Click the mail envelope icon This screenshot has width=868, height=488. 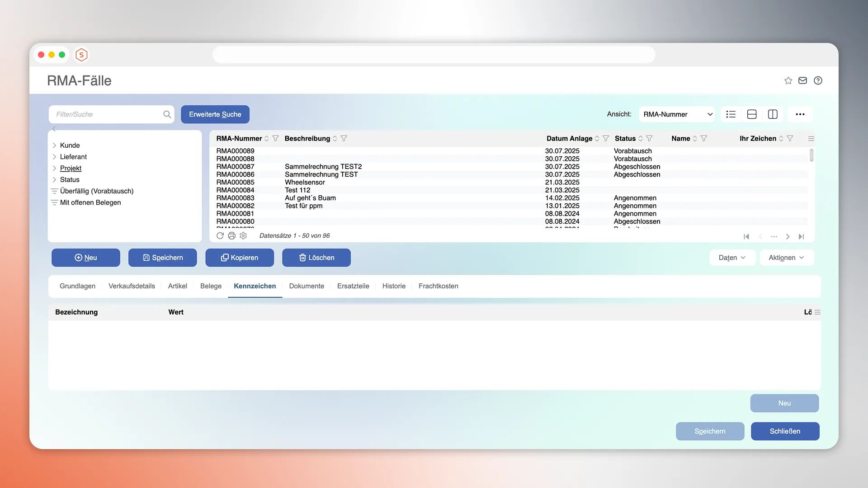[802, 80]
